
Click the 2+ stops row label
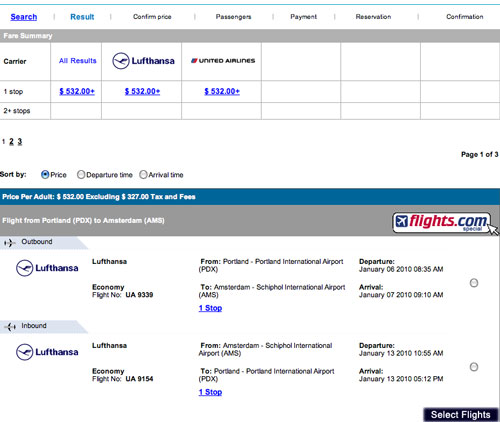pyautogui.click(x=17, y=111)
